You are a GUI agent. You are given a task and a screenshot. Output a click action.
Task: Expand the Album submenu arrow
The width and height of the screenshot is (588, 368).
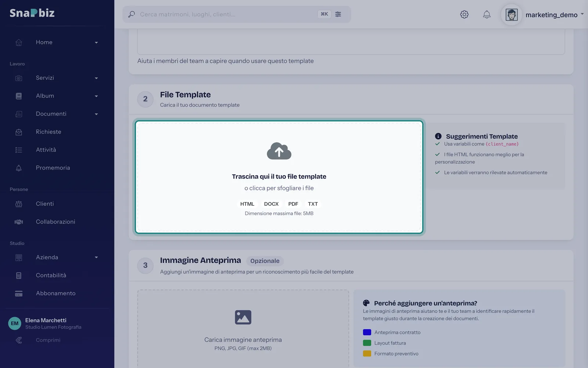(x=96, y=96)
